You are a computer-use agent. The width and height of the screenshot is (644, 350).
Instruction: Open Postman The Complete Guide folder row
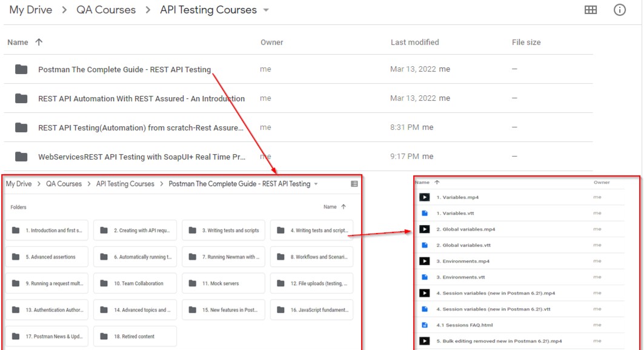tap(298, 69)
